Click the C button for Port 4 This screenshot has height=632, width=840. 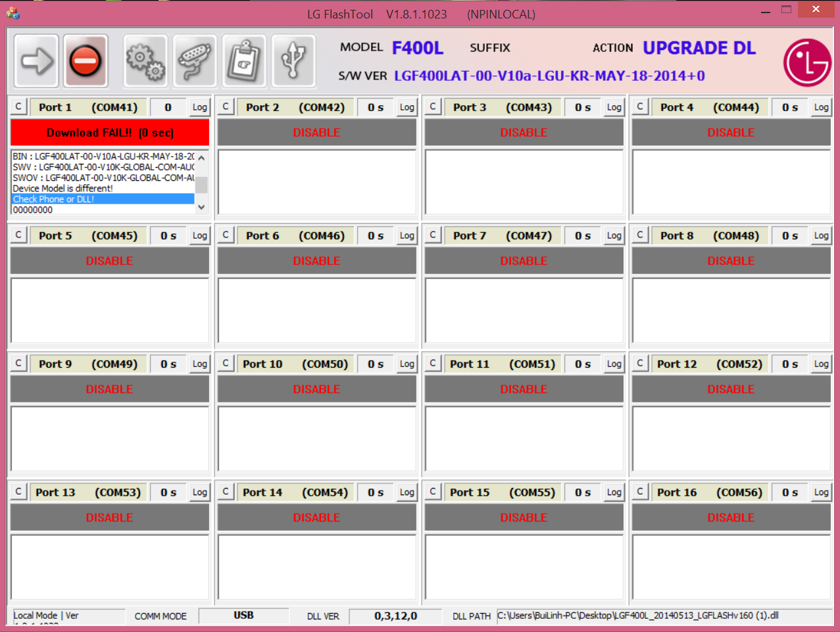click(x=640, y=107)
